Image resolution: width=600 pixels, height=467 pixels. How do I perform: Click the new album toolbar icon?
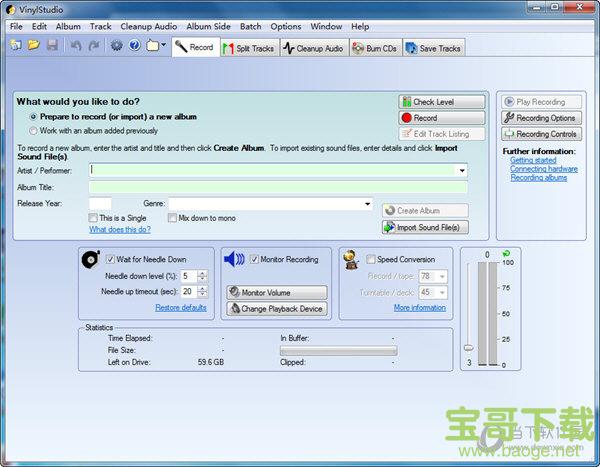pyautogui.click(x=16, y=46)
